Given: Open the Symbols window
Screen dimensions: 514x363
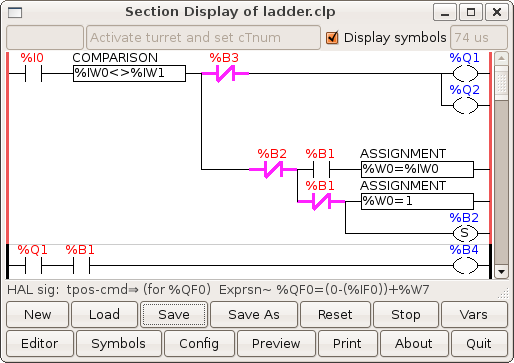Looking at the screenshot, I should pyautogui.click(x=119, y=343).
